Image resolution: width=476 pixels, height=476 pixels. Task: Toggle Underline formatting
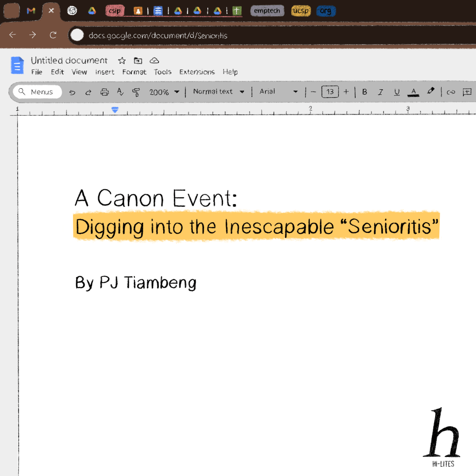tap(397, 92)
